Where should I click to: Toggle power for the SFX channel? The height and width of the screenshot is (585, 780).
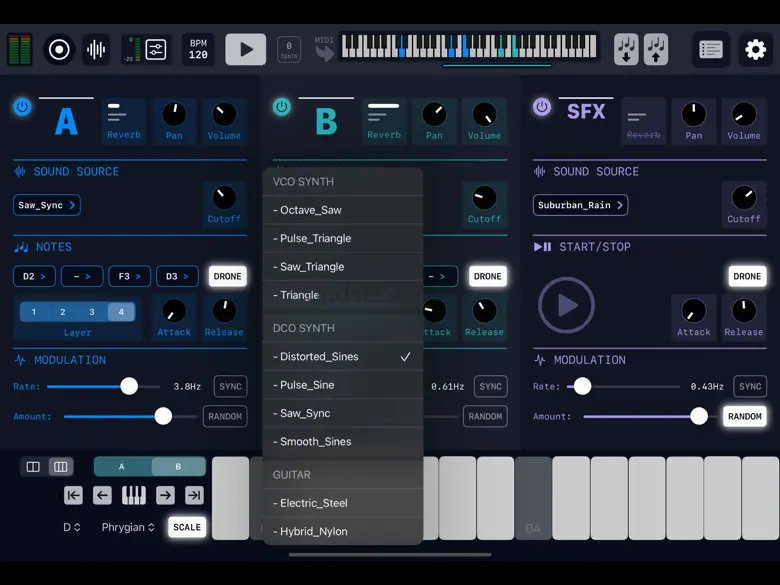[542, 107]
